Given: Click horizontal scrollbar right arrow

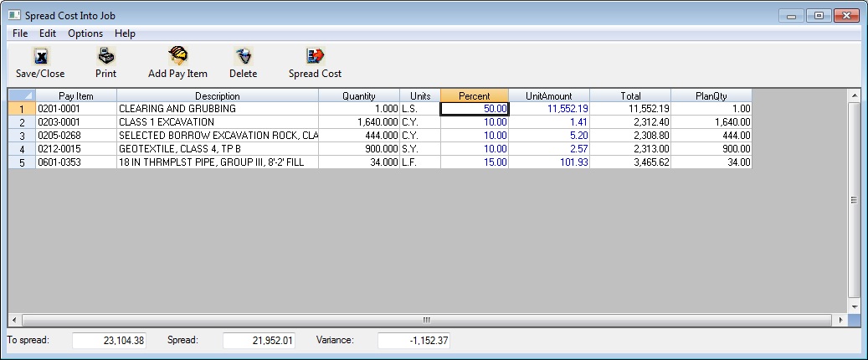Looking at the screenshot, I should point(841,320).
